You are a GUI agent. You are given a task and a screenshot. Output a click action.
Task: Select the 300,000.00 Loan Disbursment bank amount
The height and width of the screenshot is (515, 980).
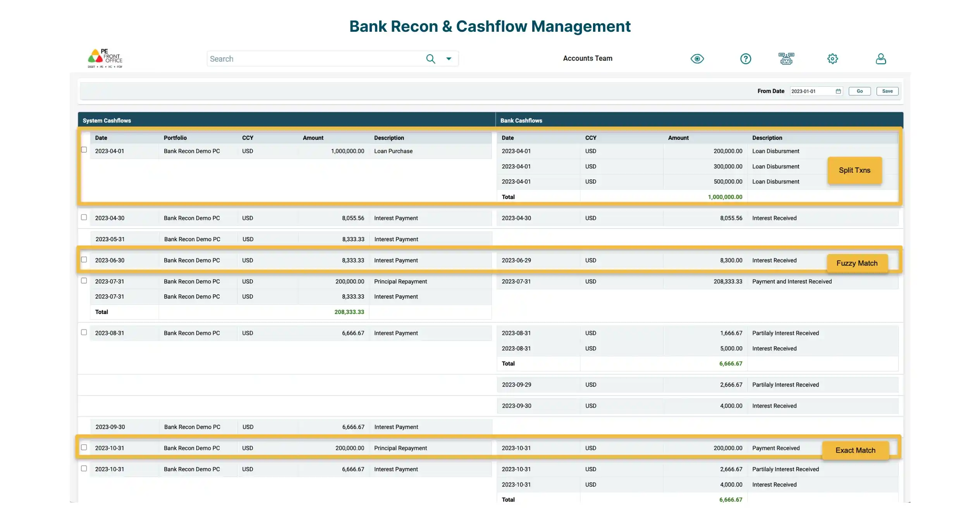click(728, 167)
